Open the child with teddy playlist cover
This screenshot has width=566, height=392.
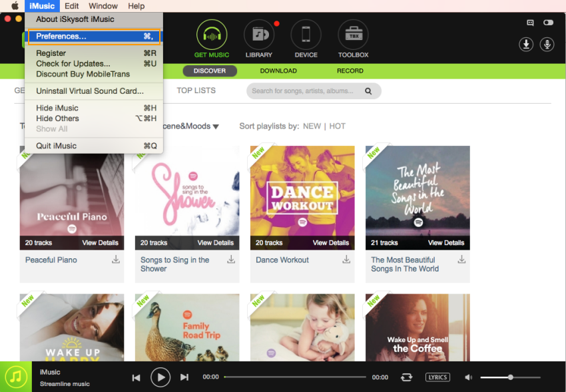(302, 327)
